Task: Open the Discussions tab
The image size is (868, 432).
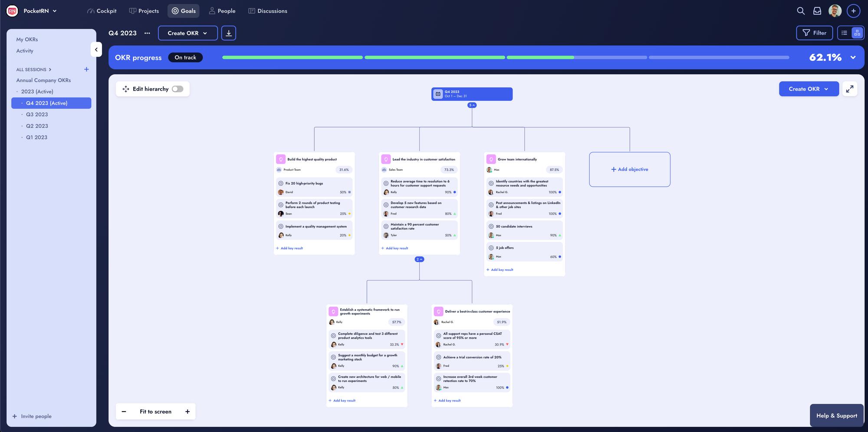Action: point(268,11)
